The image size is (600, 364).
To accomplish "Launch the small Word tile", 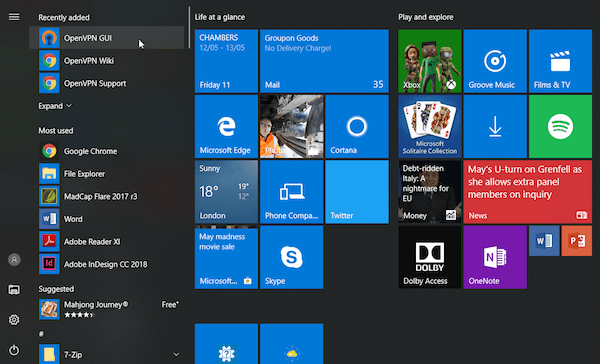I will (x=544, y=241).
